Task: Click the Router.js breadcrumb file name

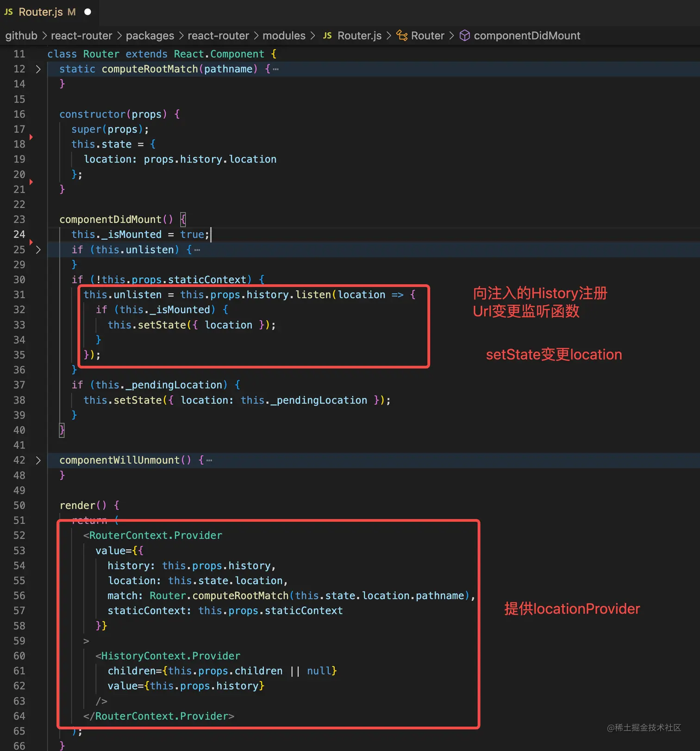Action: pyautogui.click(x=360, y=36)
